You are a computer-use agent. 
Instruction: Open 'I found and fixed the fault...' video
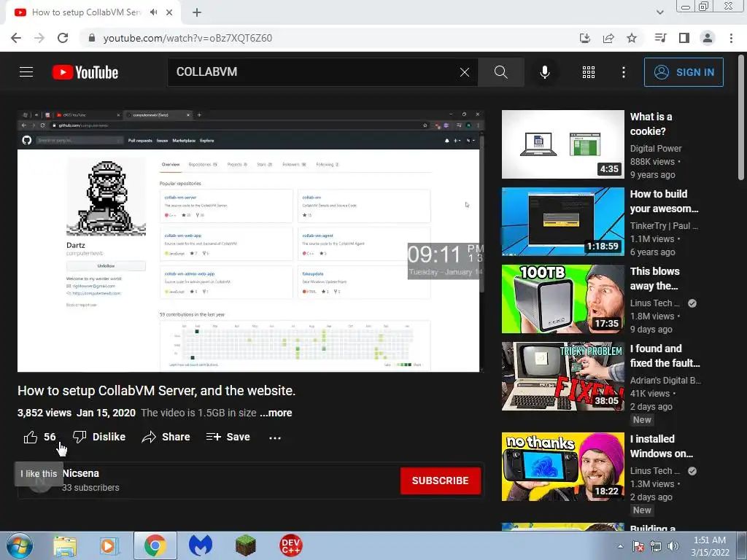(x=665, y=356)
